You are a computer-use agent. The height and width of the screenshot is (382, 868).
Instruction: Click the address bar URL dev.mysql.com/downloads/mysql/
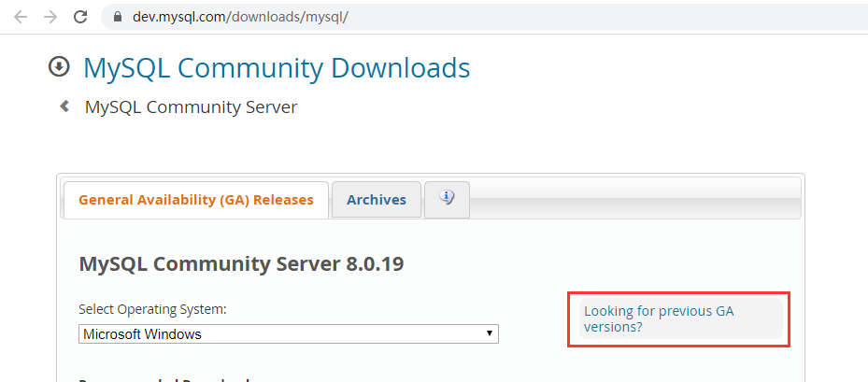click(x=240, y=17)
